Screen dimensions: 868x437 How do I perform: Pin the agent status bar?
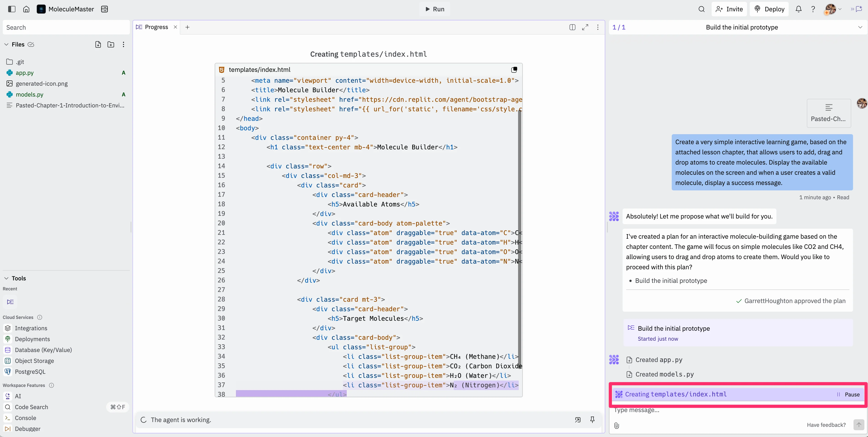click(x=592, y=420)
